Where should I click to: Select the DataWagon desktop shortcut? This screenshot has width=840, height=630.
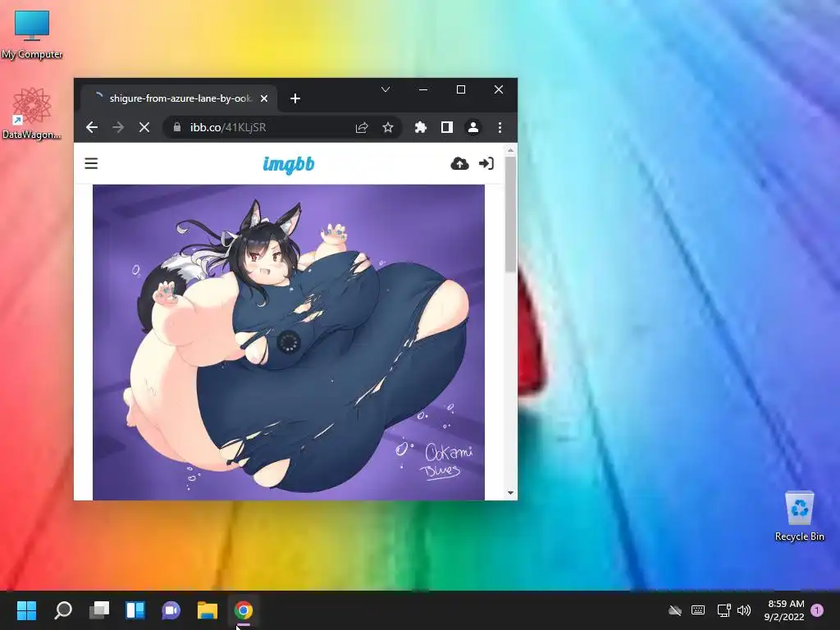[x=32, y=113]
